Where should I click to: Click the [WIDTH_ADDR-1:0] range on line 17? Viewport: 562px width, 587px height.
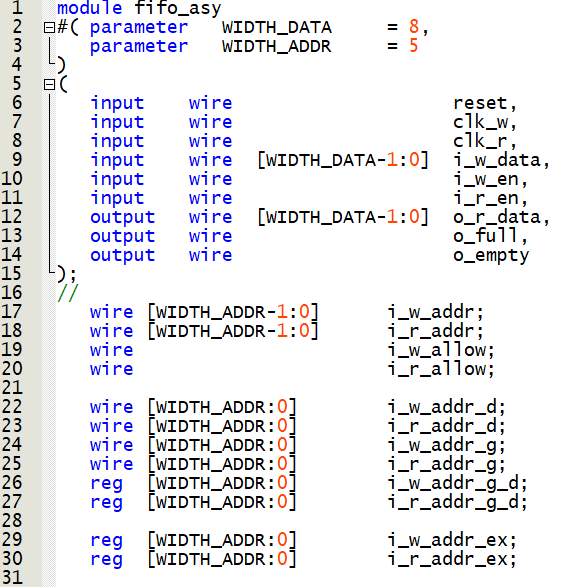(x=233, y=312)
